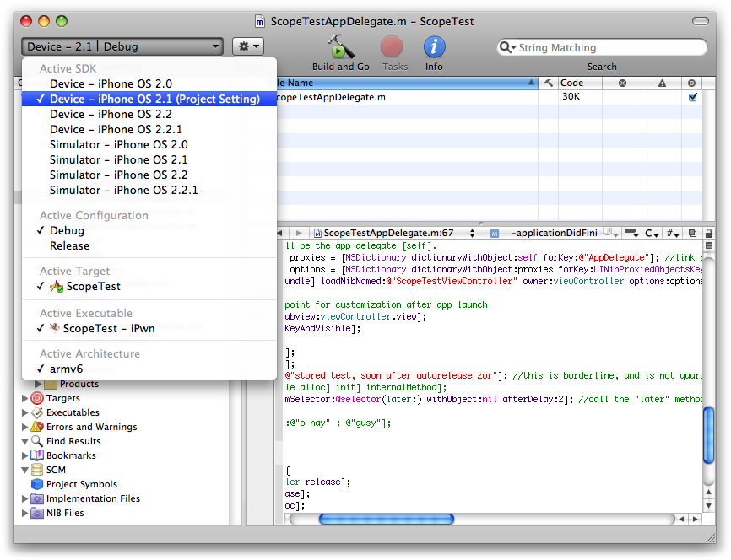Open the Action gear menu
Screen dimensions: 731x560
(x=248, y=46)
